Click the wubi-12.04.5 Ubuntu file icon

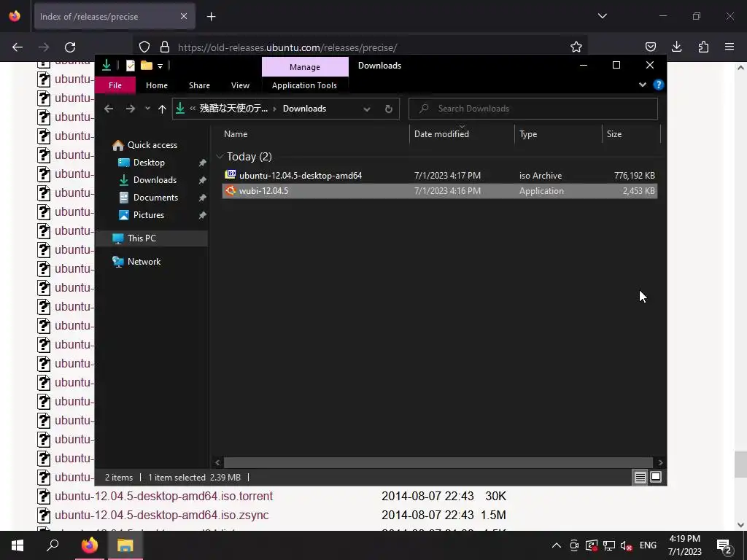(231, 190)
